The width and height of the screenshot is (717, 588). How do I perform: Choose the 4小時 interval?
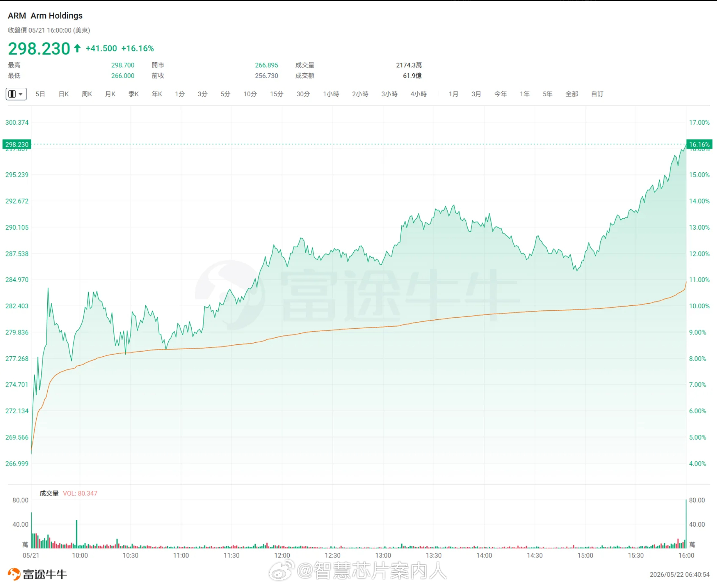point(418,94)
